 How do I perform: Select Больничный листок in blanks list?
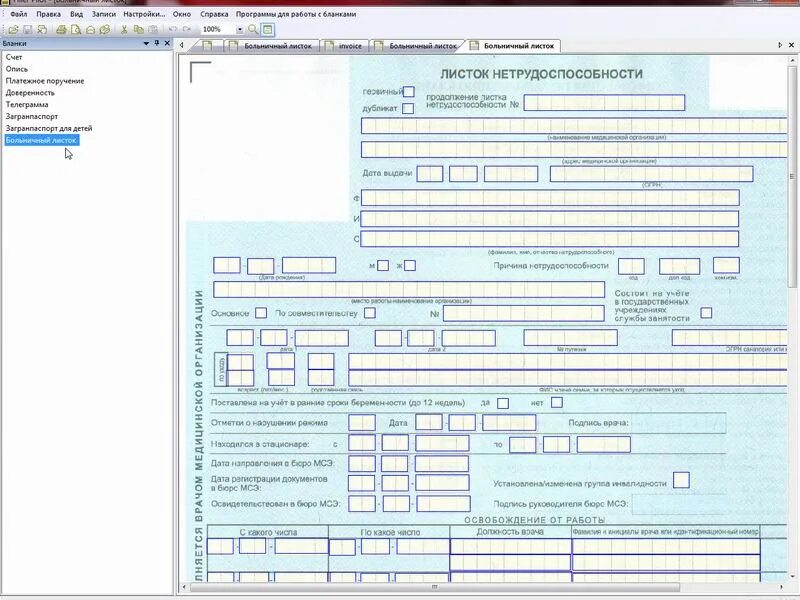(x=41, y=140)
